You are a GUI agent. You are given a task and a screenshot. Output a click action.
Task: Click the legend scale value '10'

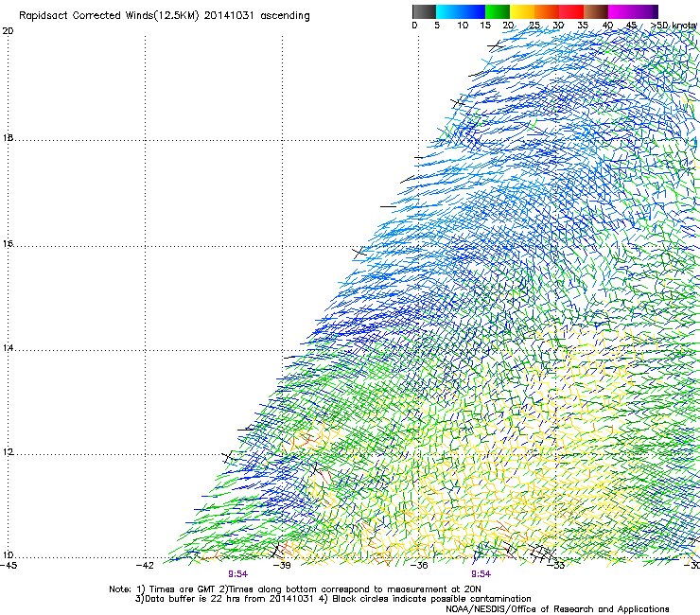(463, 26)
